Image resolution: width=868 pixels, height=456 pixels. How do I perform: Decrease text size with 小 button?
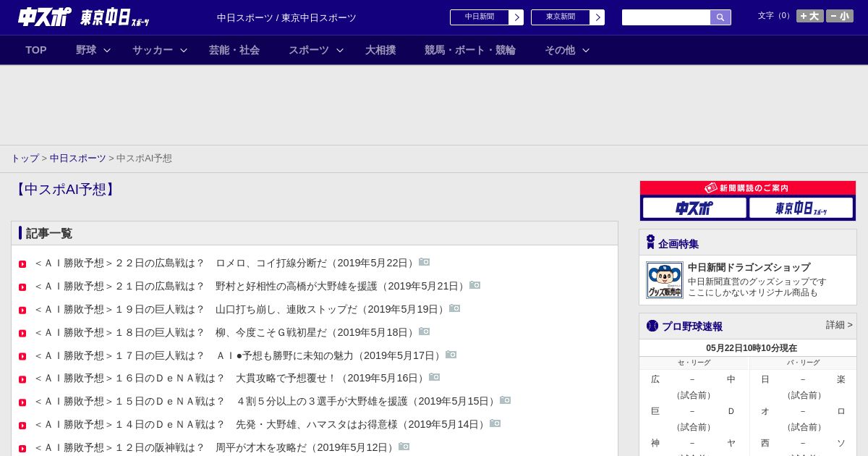(840, 16)
